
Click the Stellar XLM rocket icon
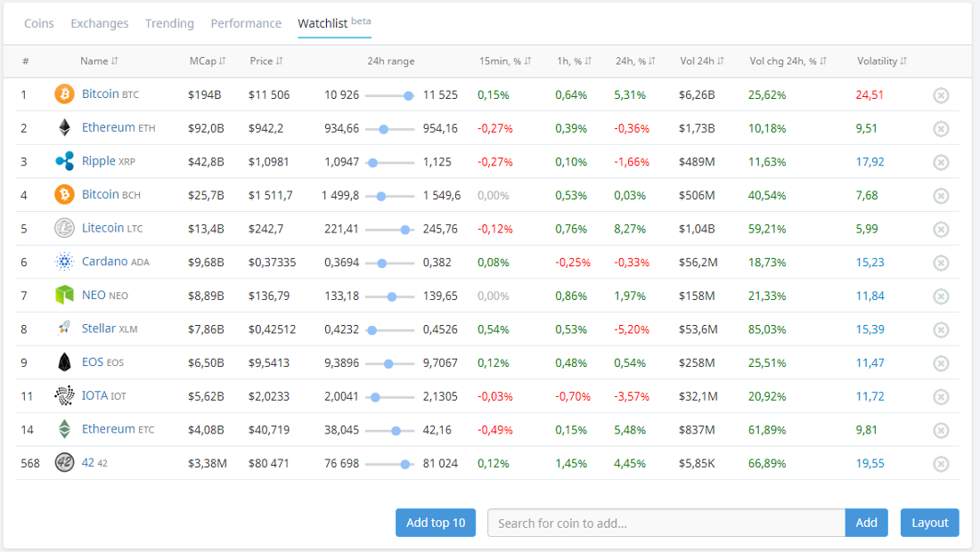click(64, 329)
